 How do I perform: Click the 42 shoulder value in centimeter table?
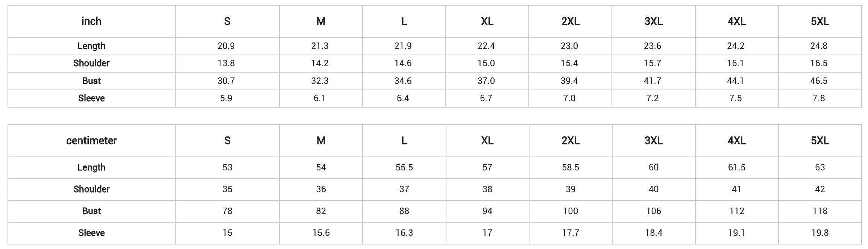(x=820, y=189)
